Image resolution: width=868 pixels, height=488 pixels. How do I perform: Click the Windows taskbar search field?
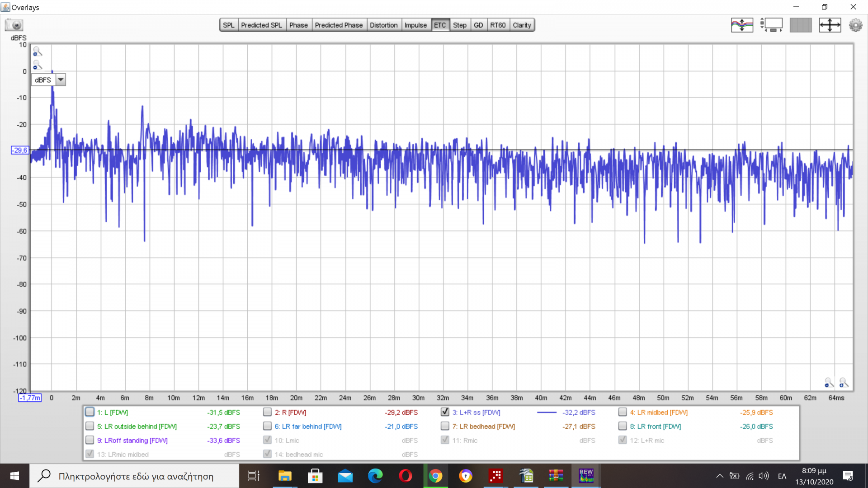click(x=136, y=476)
